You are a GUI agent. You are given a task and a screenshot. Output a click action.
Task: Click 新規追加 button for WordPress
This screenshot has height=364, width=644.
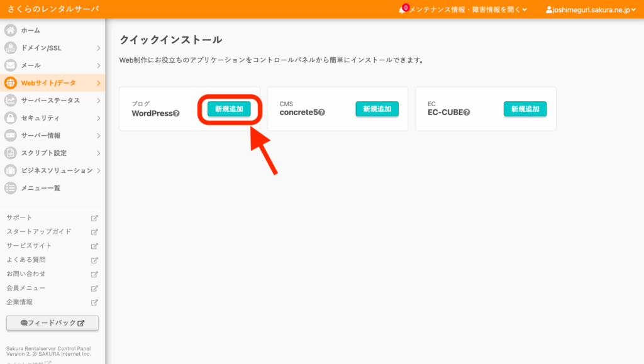[229, 109]
